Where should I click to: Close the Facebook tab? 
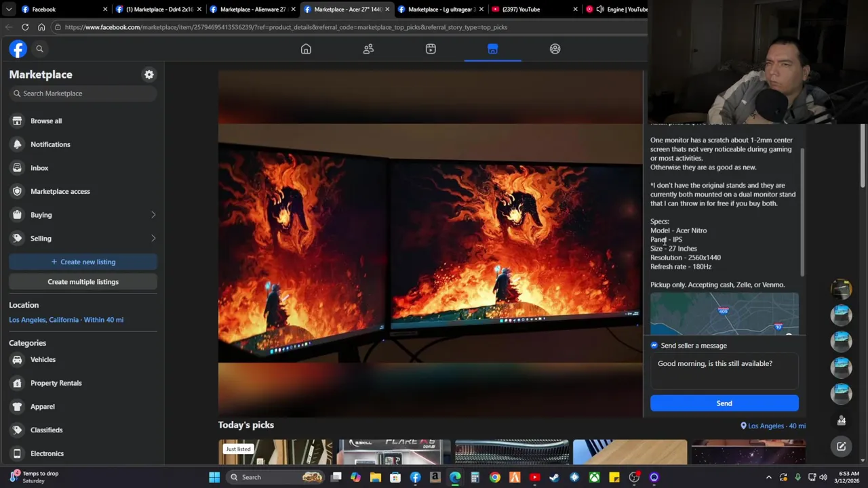coord(105,9)
